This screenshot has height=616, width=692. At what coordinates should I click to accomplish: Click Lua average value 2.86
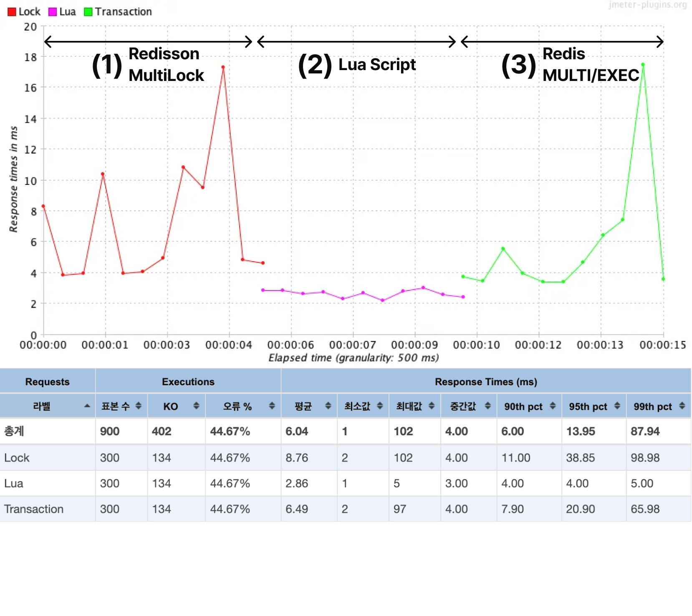tap(297, 484)
